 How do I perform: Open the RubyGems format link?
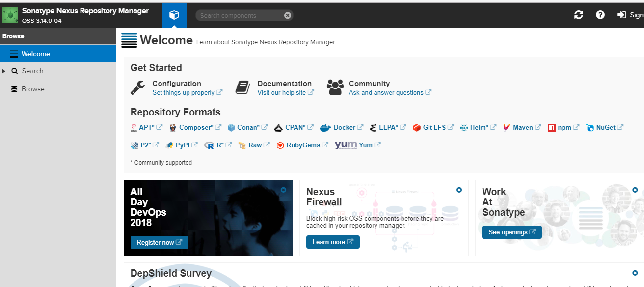pos(307,145)
